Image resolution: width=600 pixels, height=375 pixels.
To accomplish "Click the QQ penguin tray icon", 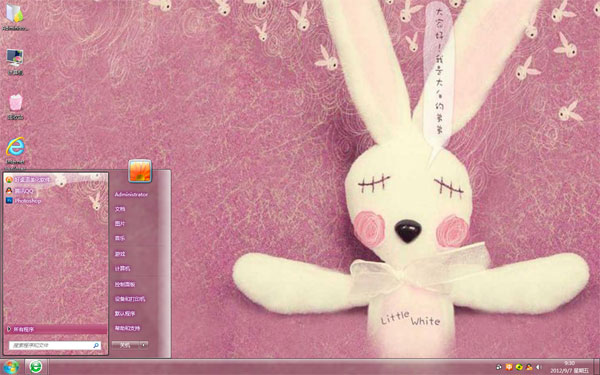I will click(x=529, y=367).
